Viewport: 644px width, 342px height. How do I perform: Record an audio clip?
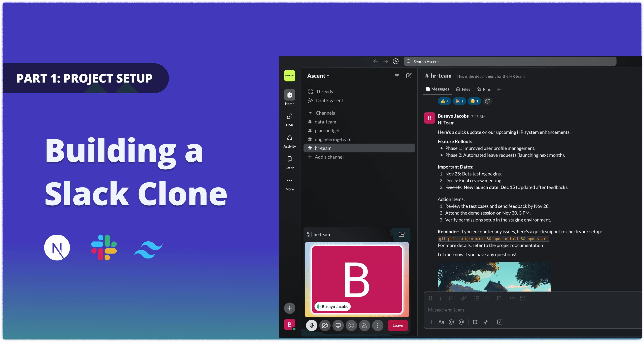486,322
